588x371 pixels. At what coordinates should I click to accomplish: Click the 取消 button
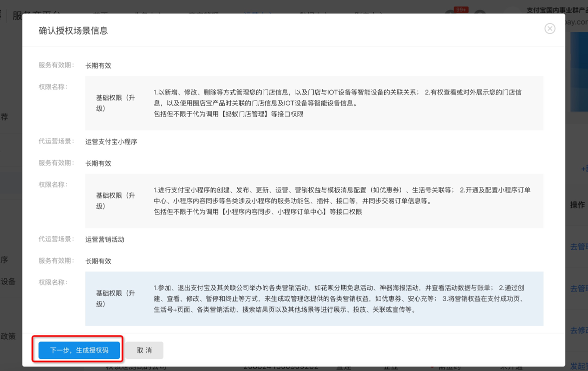click(x=144, y=350)
